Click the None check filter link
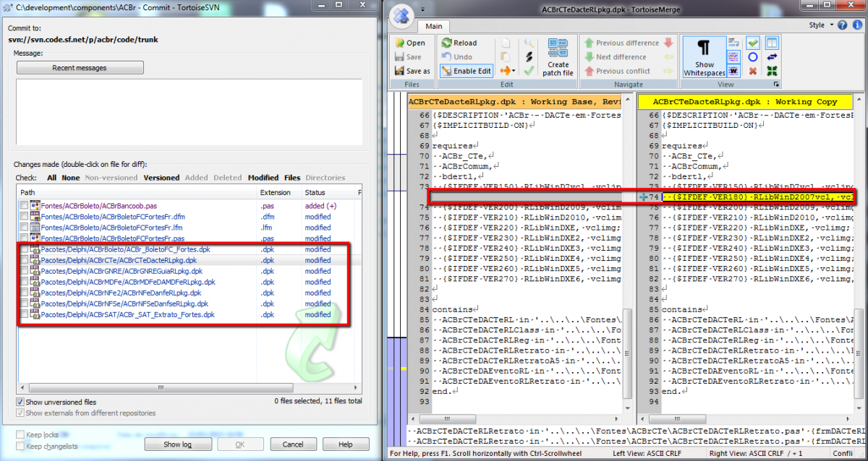The width and height of the screenshot is (868, 461). [71, 177]
